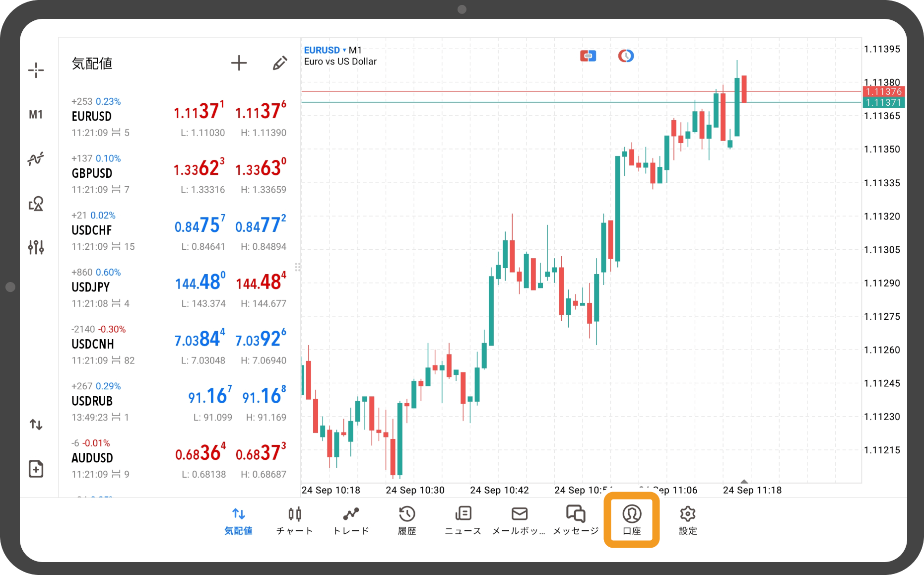Add a symbol with the plus icon

coord(239,63)
